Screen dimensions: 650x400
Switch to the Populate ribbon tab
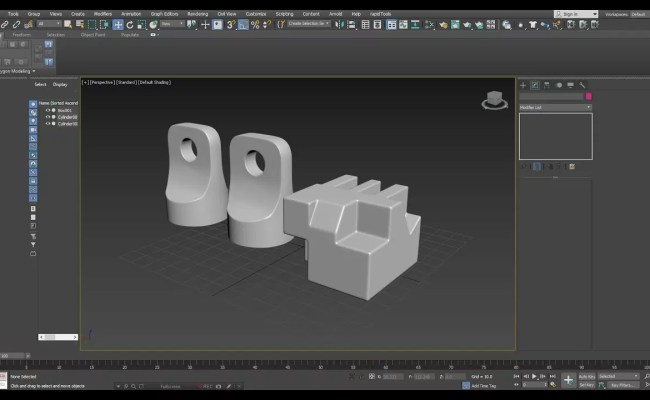coord(130,35)
